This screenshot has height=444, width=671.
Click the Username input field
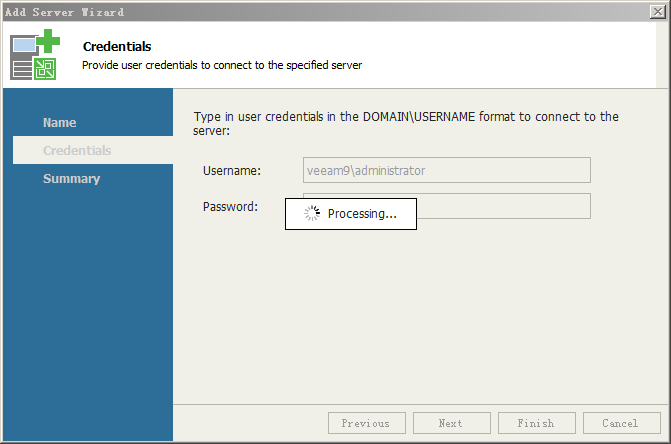pos(447,170)
